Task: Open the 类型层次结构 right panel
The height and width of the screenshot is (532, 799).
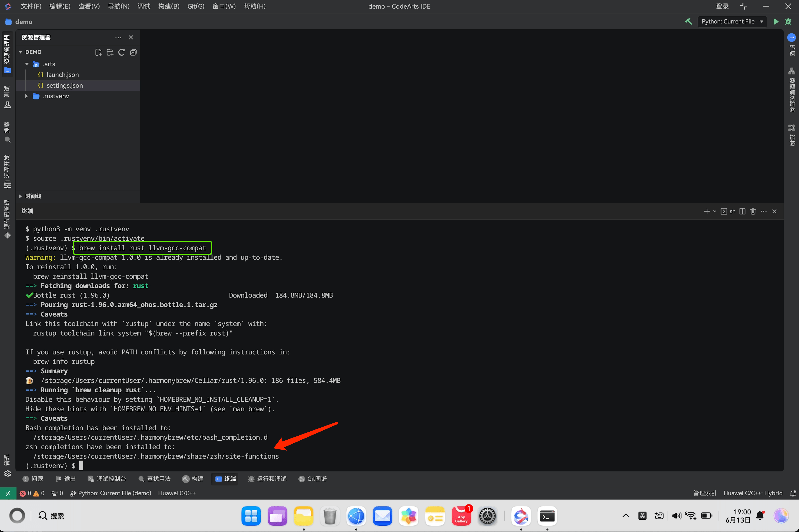Action: tap(791, 90)
